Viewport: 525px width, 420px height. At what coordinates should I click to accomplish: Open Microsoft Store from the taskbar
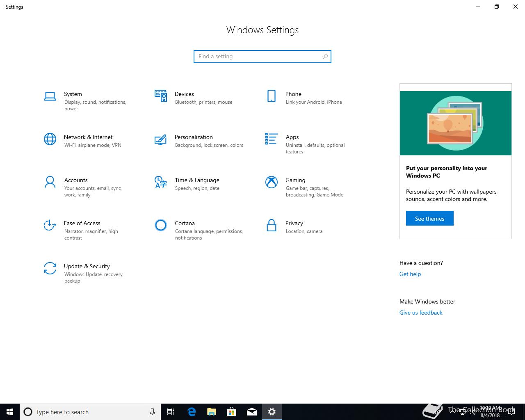tap(231, 412)
